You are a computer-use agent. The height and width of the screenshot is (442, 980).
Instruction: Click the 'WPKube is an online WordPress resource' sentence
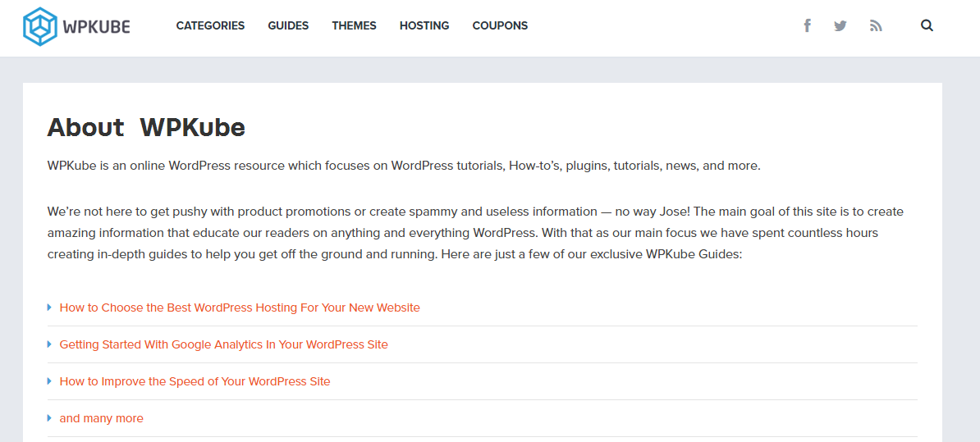point(404,166)
